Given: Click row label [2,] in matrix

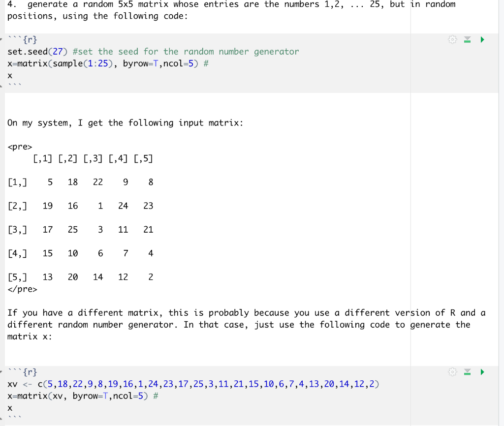Looking at the screenshot, I should 17,206.
